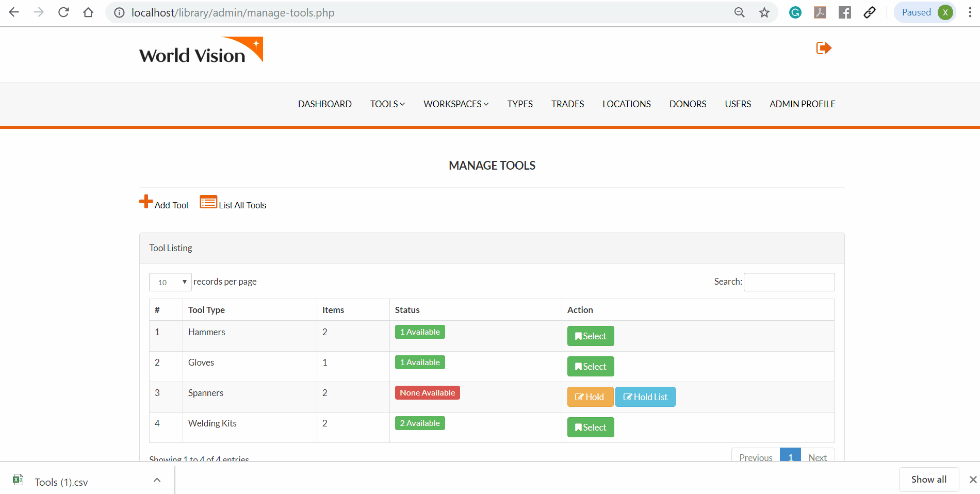The height and width of the screenshot is (494, 980).
Task: Click the Spanners tool type cell
Action: point(250,397)
